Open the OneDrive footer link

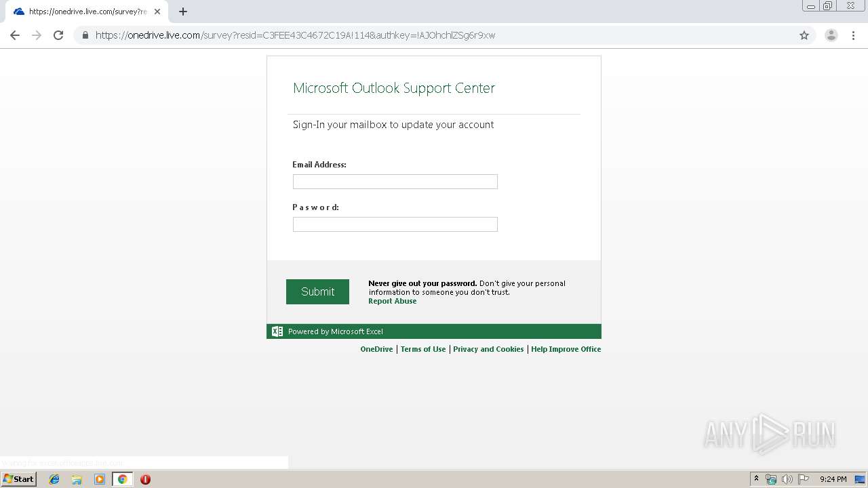pos(376,349)
